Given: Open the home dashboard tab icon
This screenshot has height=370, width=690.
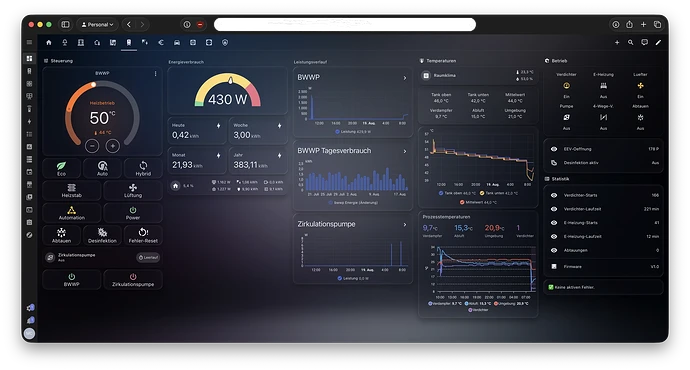Looking at the screenshot, I should pyautogui.click(x=49, y=43).
